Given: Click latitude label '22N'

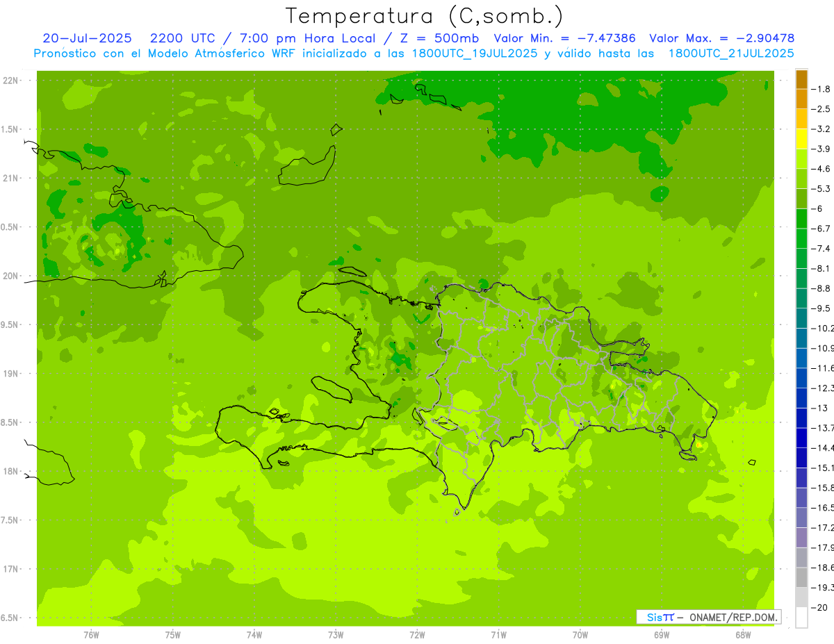Looking at the screenshot, I should pyautogui.click(x=11, y=81).
